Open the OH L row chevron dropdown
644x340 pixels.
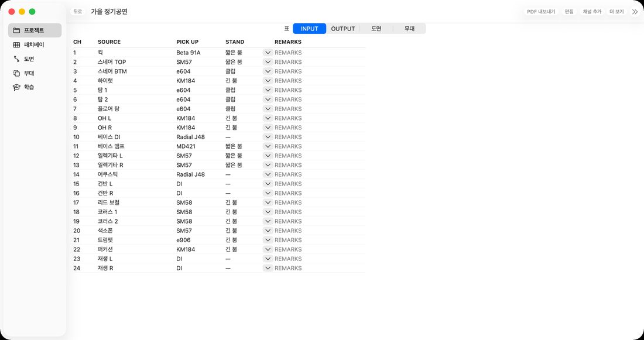[x=268, y=118]
